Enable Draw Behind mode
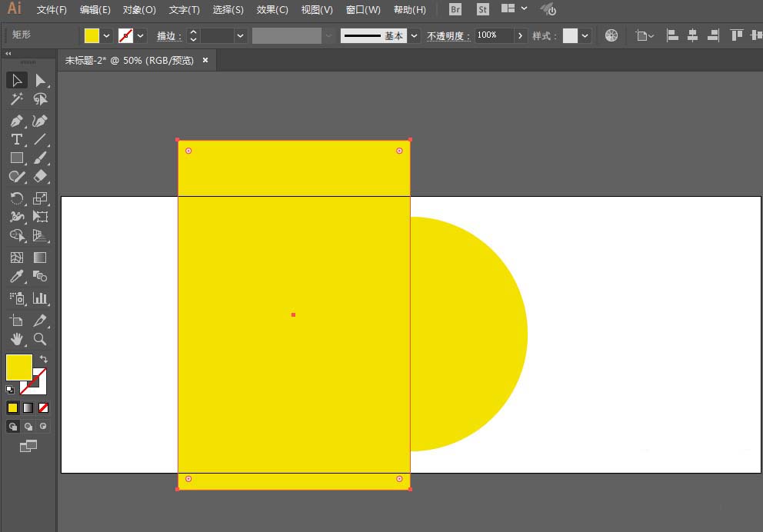The height and width of the screenshot is (532, 763). click(x=28, y=427)
